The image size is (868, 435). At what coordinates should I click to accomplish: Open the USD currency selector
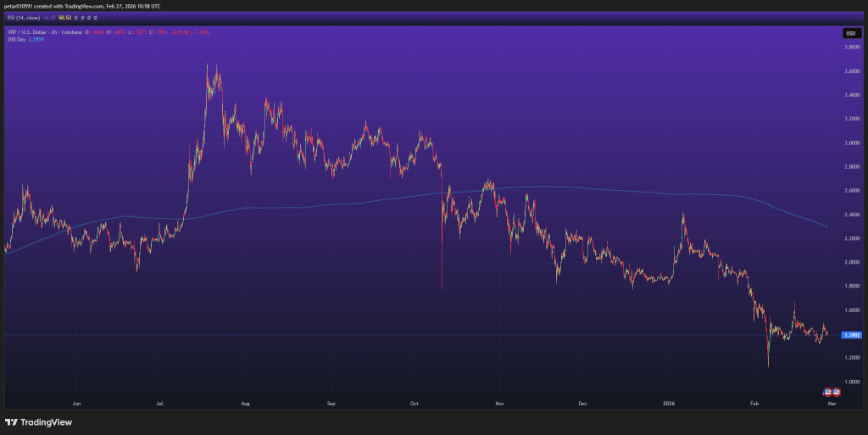click(x=851, y=33)
